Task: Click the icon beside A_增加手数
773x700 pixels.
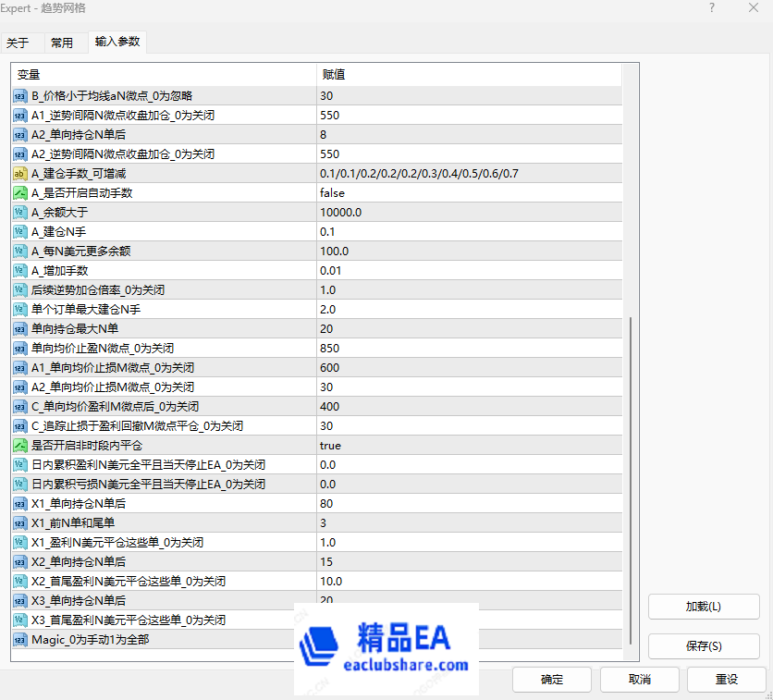Action: (x=20, y=271)
